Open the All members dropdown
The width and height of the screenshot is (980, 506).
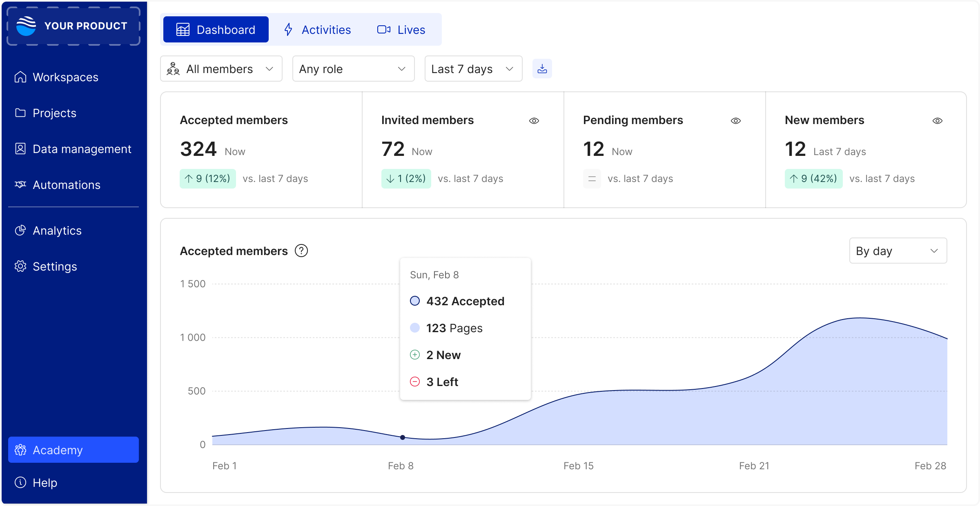[221, 69]
